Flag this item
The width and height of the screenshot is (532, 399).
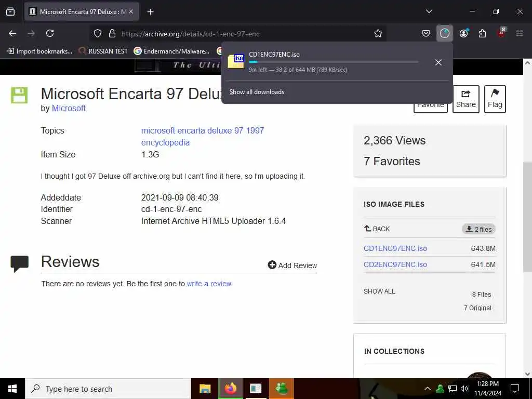tap(495, 99)
